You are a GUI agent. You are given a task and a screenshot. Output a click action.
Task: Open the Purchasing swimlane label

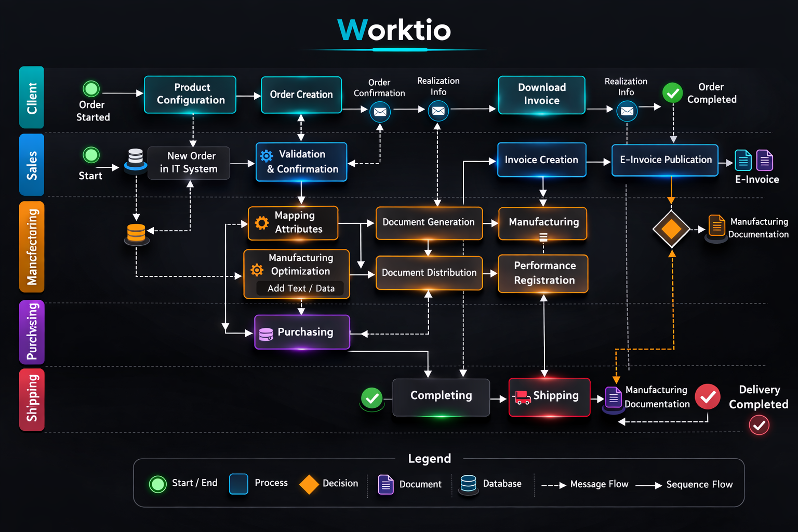[x=32, y=332]
